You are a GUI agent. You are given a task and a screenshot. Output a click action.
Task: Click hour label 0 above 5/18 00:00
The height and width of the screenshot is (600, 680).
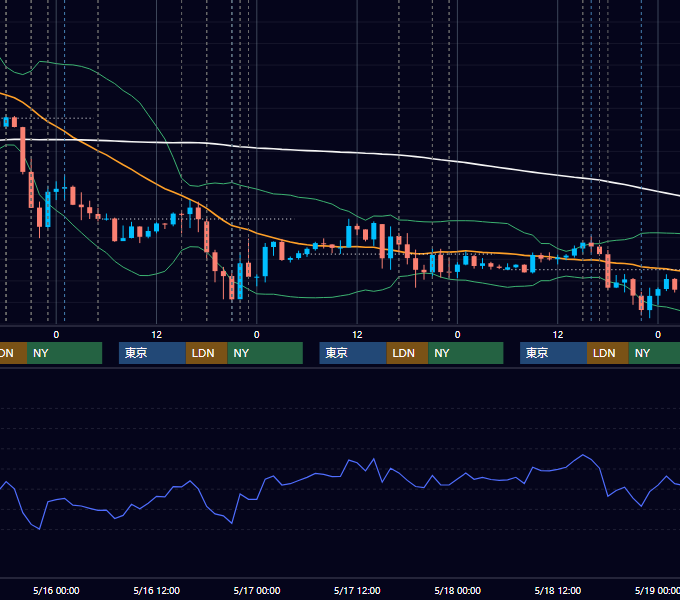pyautogui.click(x=458, y=335)
